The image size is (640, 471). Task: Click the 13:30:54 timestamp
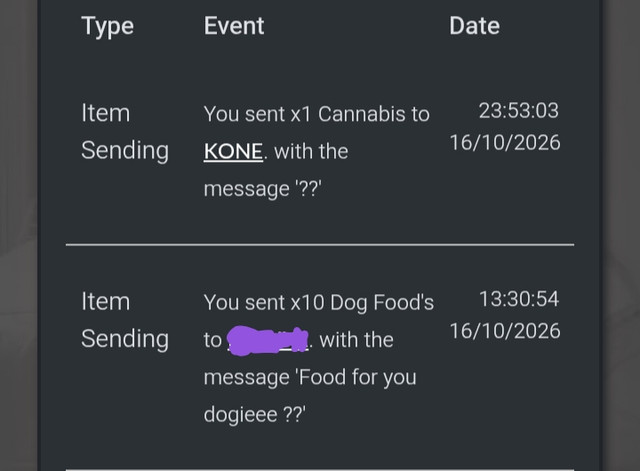[x=518, y=299]
